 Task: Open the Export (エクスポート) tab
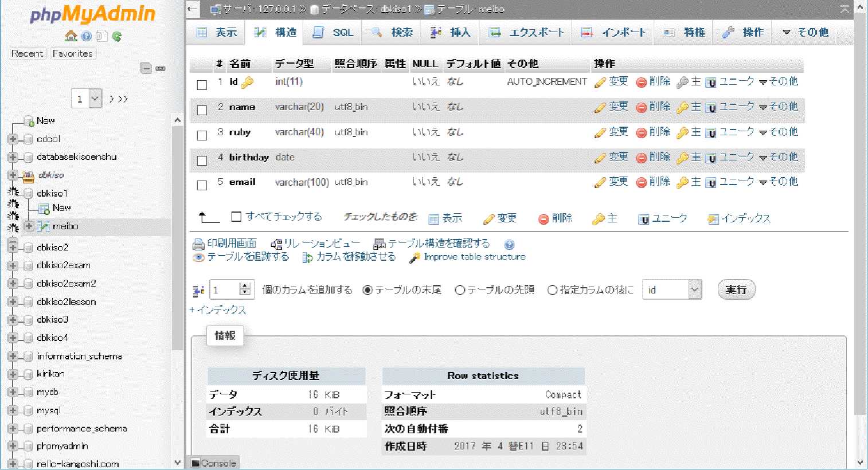pos(527,33)
